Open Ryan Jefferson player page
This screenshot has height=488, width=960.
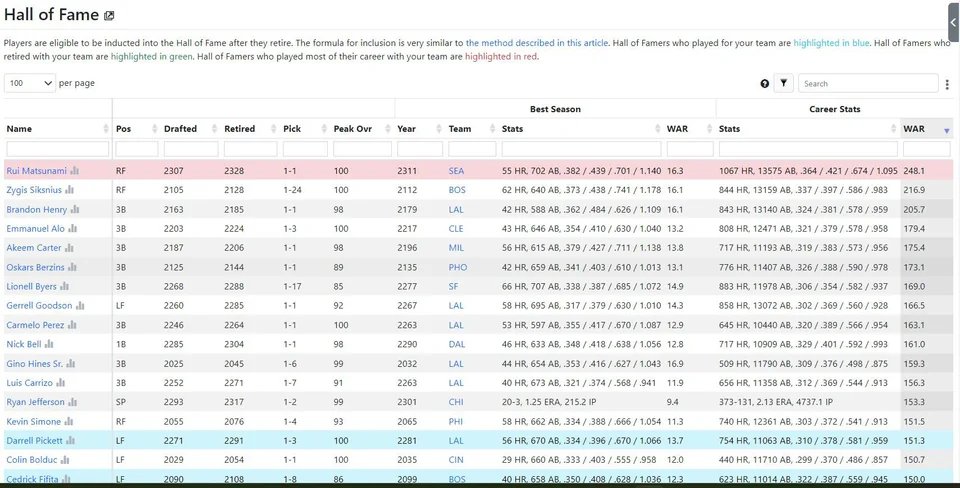tap(36, 402)
